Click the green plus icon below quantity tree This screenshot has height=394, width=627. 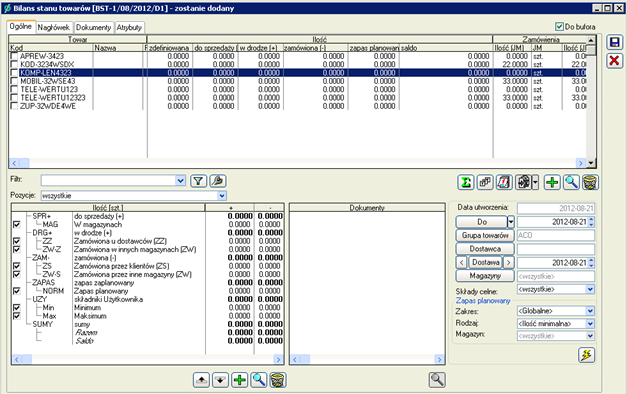[x=240, y=380]
